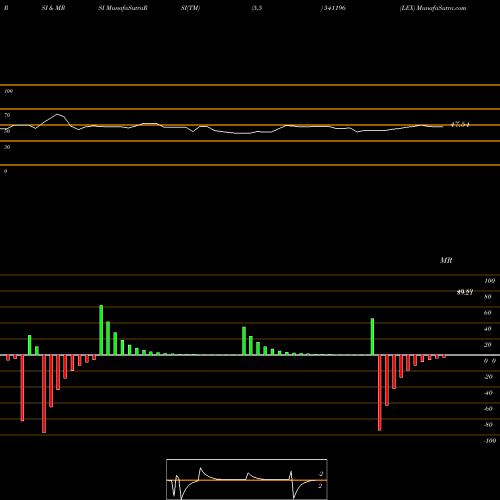Select the MR axis label -60
Viewport: 500px width, 500px height.
488,409
